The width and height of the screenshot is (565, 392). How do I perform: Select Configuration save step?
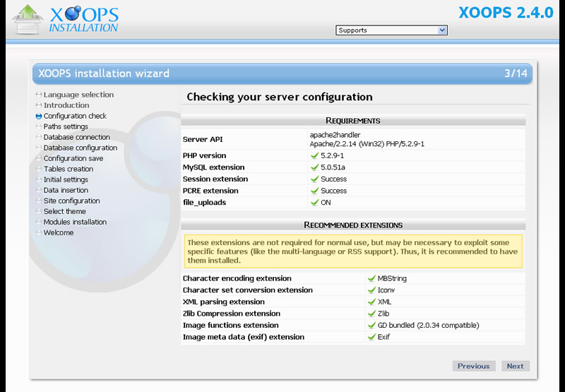(x=73, y=158)
